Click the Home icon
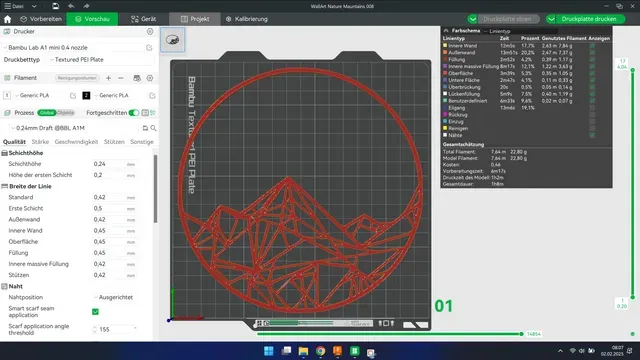640x360 pixels. (7, 19)
